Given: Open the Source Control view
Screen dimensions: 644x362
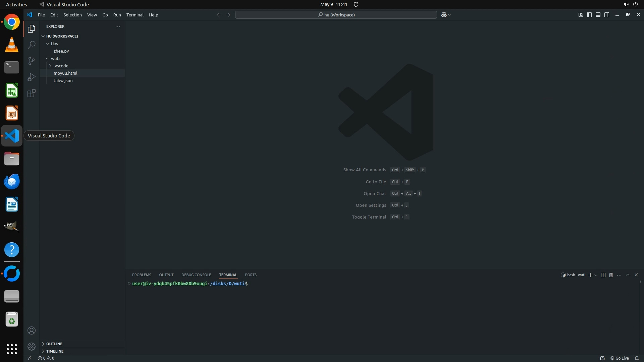Looking at the screenshot, I should coord(32,61).
